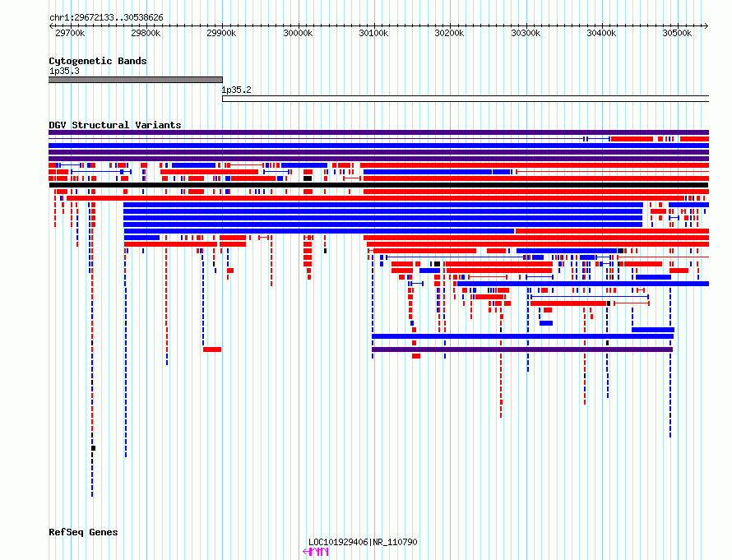Viewport: 732px width, 560px height.
Task: Open the RefSeq Genes track title
Action: (83, 532)
